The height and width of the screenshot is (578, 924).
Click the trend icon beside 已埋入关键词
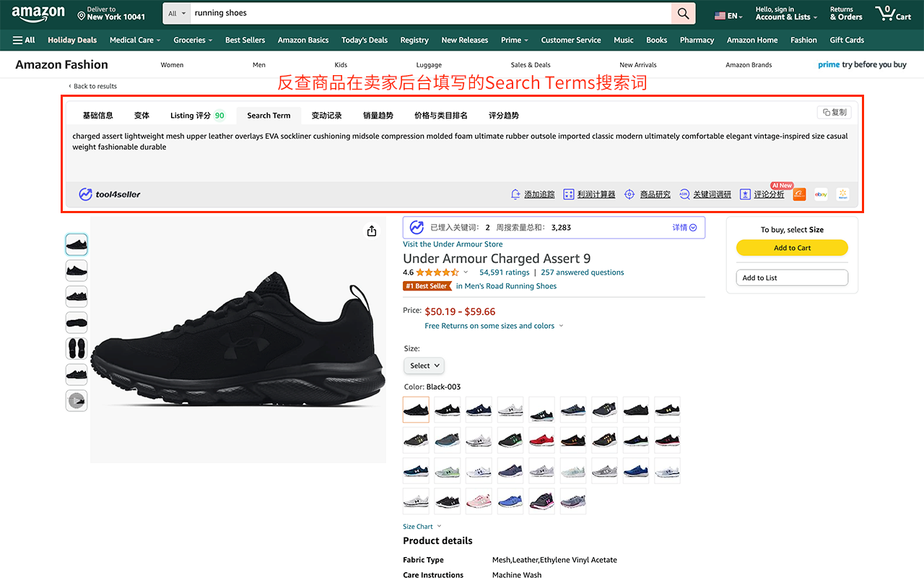pyautogui.click(x=417, y=227)
